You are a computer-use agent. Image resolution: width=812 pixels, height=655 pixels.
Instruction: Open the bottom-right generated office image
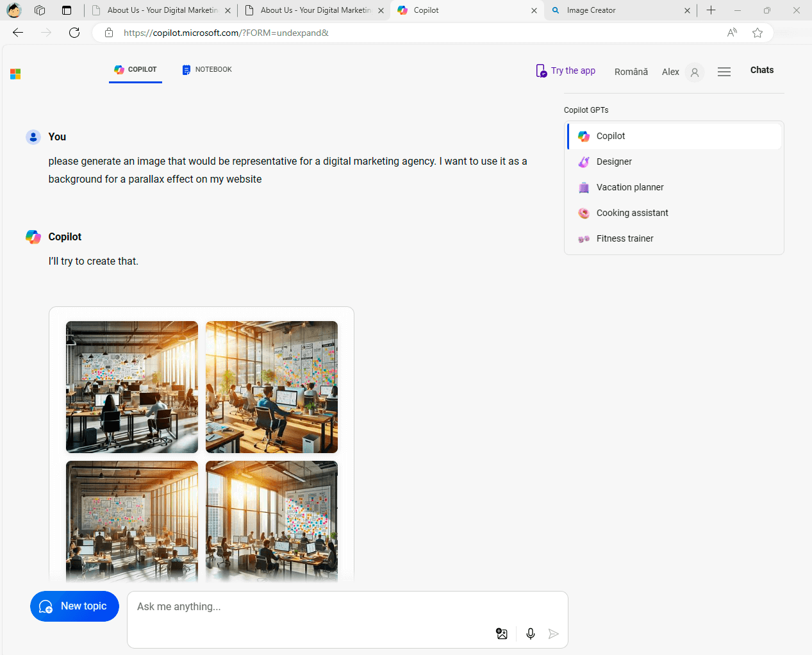pyautogui.click(x=272, y=521)
